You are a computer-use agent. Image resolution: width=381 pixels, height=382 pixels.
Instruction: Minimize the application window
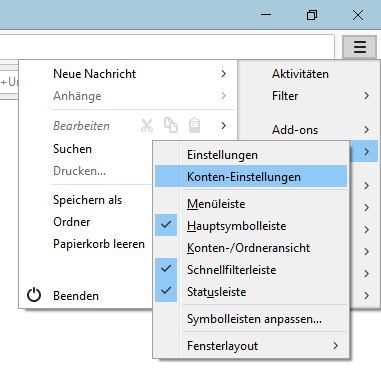[266, 15]
